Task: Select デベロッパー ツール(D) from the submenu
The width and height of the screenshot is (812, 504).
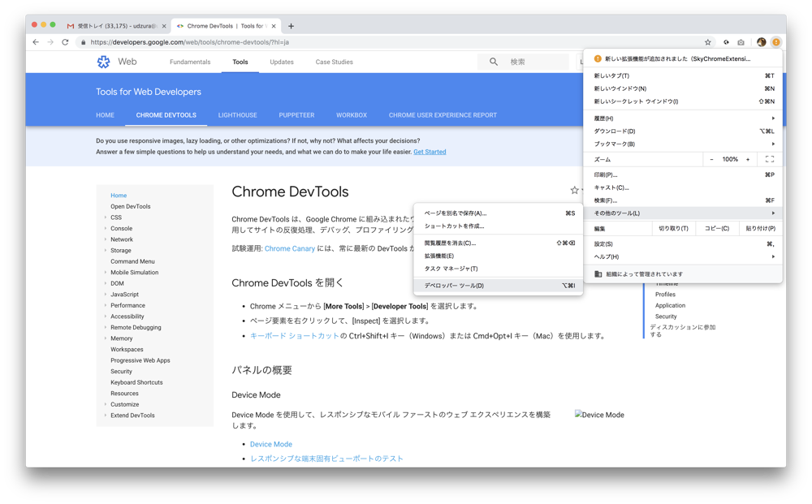Action: tap(454, 286)
